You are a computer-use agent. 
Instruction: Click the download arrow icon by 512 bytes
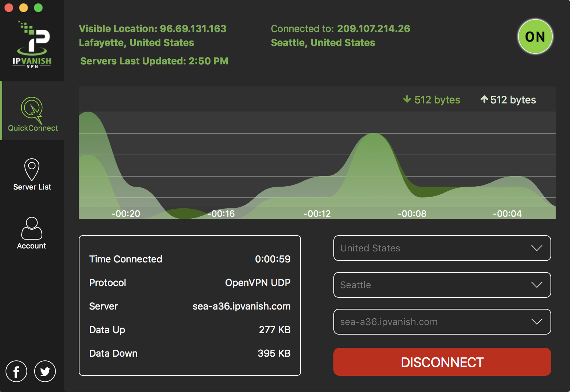pos(407,99)
